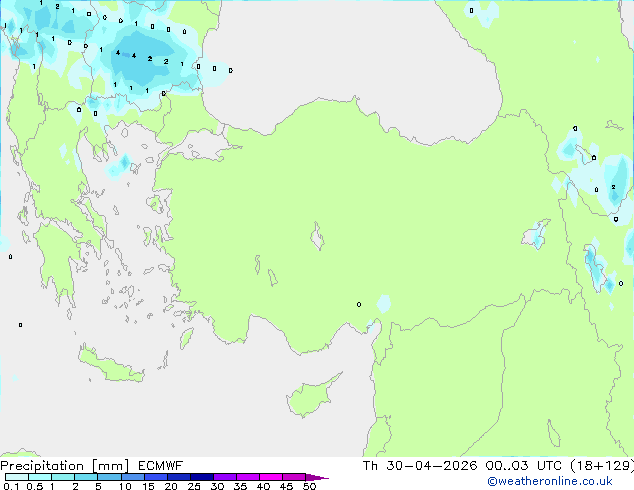Click the large lake in central Turkey
Screen dimensions: 634x490
coord(317,236)
